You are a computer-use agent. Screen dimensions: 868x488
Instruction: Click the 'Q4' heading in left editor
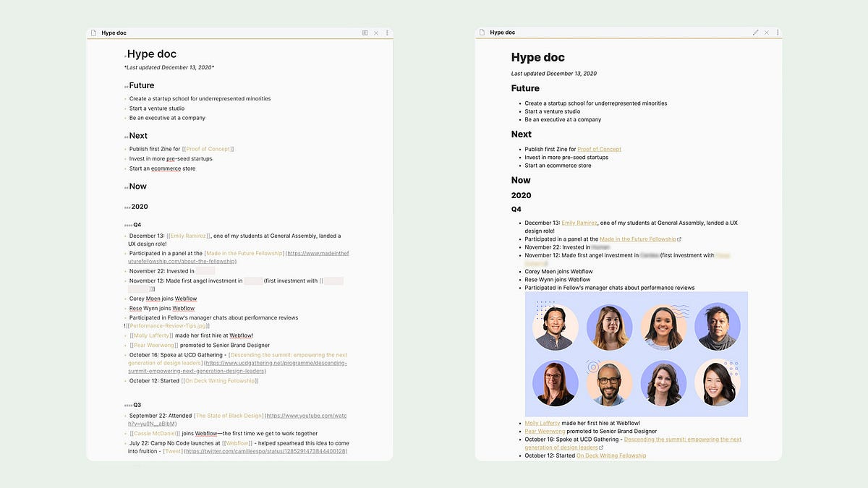pos(137,225)
